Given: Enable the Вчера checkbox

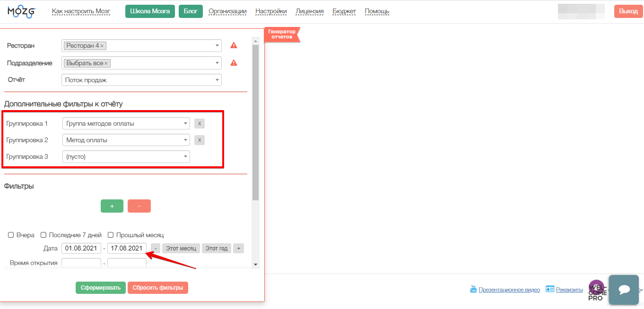Looking at the screenshot, I should [x=11, y=235].
